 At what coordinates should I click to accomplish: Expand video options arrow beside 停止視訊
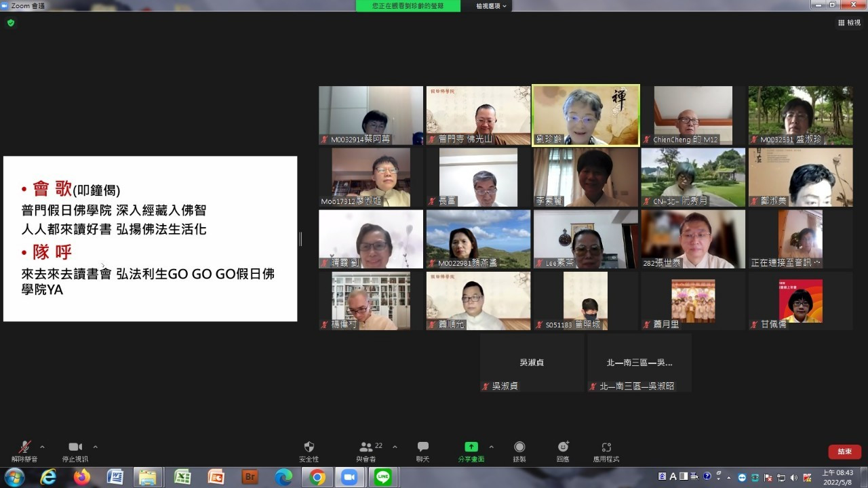point(95,447)
